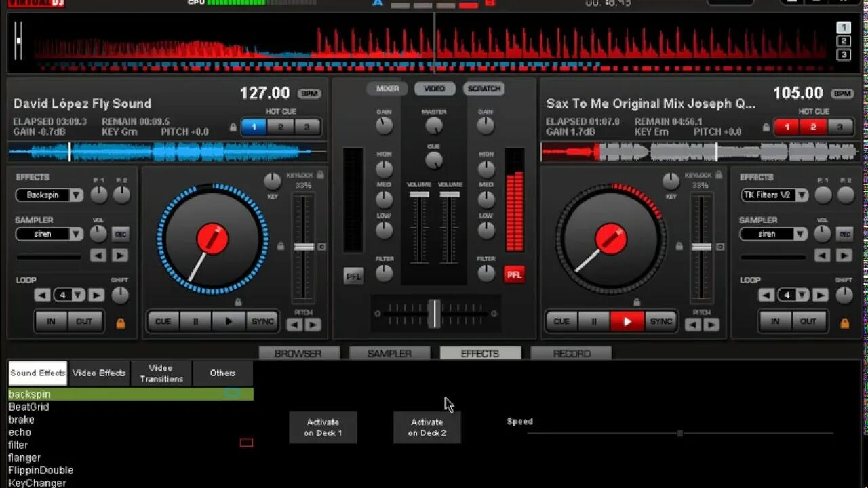Open the left deck siren sampler dropdown
Viewport: 868px width, 488px height.
76,234
